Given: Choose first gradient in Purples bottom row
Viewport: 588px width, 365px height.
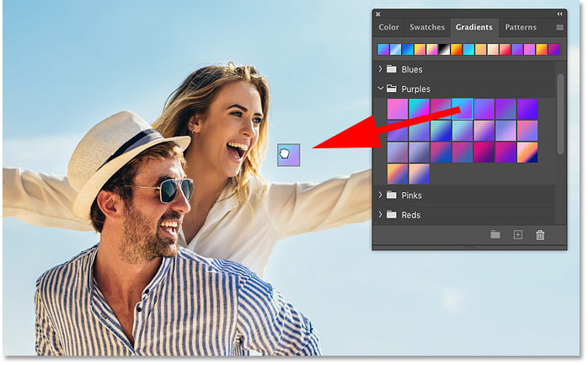Looking at the screenshot, I should (397, 174).
